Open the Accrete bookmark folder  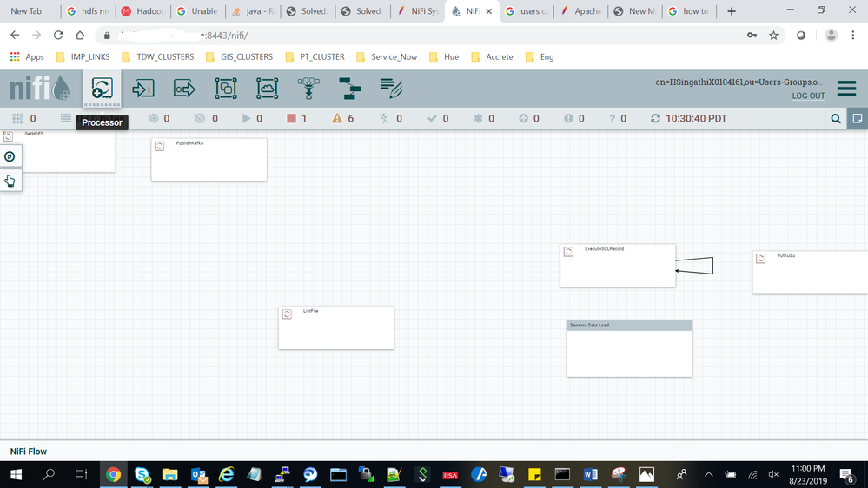click(x=492, y=57)
